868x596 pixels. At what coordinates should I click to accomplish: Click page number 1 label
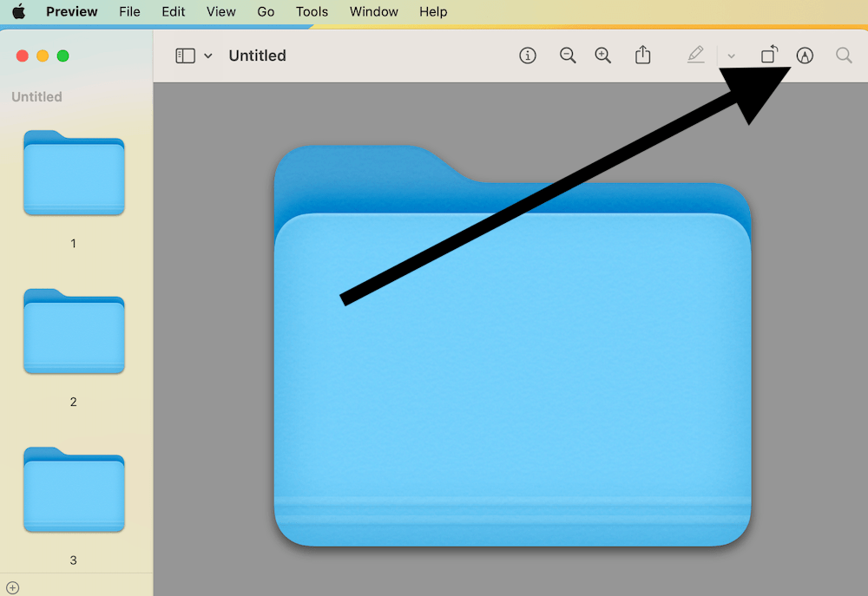73,244
